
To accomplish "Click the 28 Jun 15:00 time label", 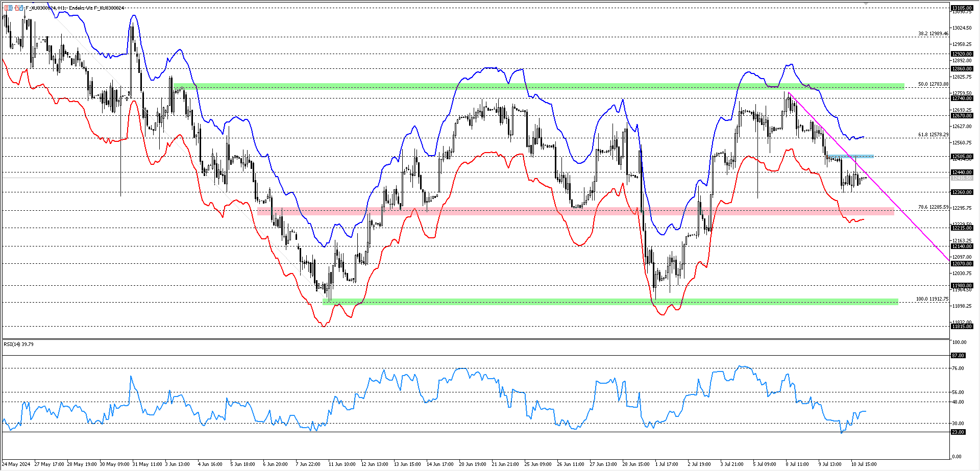I will tap(636, 464).
